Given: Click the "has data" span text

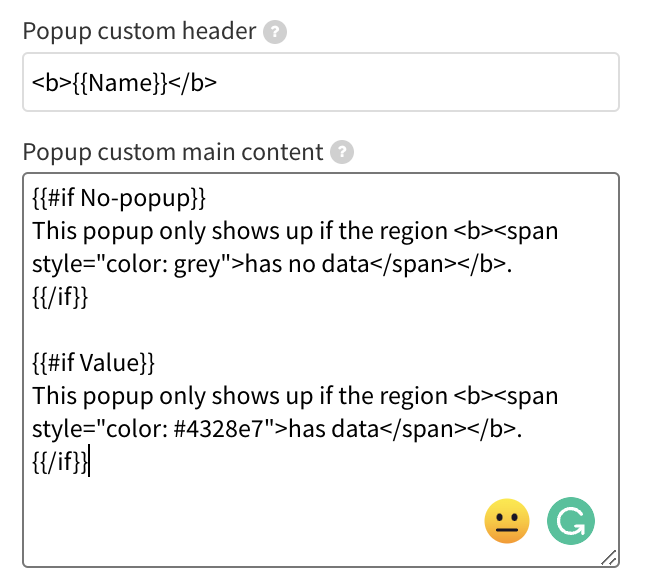Looking at the screenshot, I should pos(334,429).
